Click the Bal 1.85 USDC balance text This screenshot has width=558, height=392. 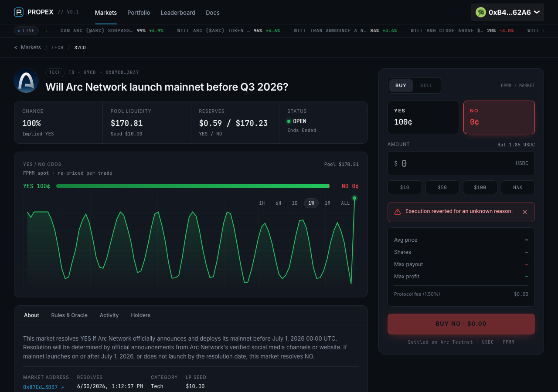click(x=516, y=145)
